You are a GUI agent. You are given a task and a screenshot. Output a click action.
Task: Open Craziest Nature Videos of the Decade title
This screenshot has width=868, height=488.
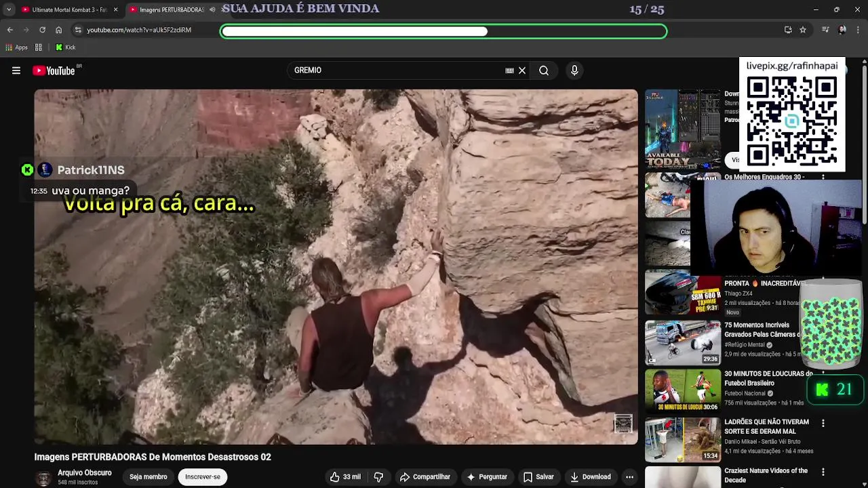pos(766,475)
